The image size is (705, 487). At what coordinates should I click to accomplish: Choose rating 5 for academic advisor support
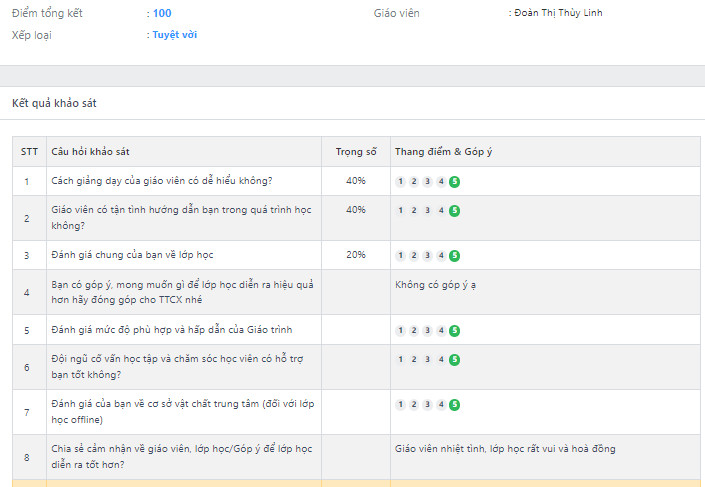click(x=454, y=360)
